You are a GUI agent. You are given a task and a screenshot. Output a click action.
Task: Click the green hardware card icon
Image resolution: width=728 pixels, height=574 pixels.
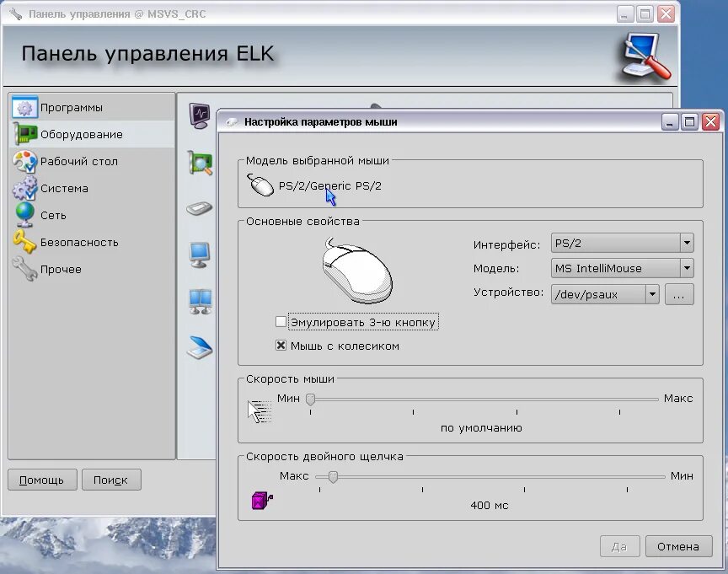tap(24, 134)
